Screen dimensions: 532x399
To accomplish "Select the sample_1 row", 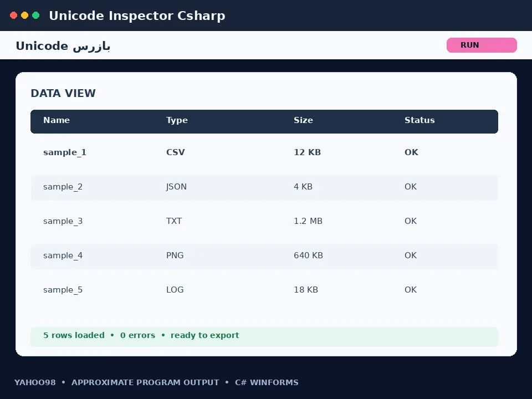I will (x=264, y=152).
